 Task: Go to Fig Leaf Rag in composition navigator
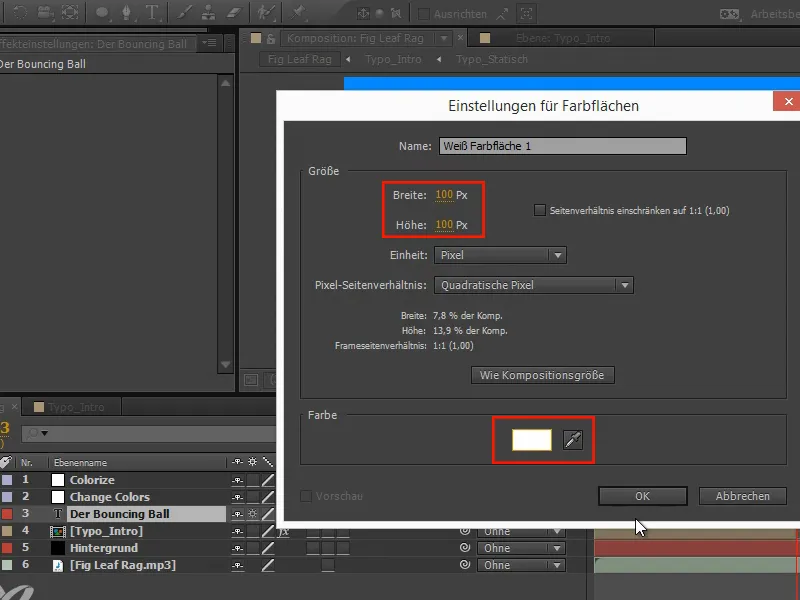tap(299, 59)
